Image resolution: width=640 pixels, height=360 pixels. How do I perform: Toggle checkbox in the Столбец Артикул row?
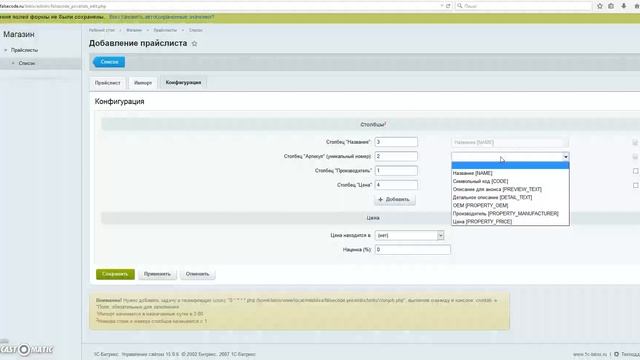click(x=635, y=157)
